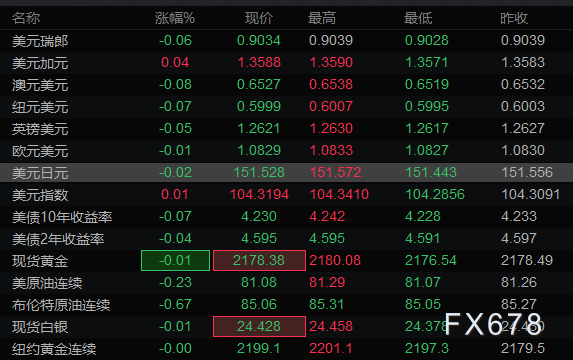Select the 最高 column header
Image resolution: width=573 pixels, height=360 pixels.
pyautogui.click(x=322, y=18)
